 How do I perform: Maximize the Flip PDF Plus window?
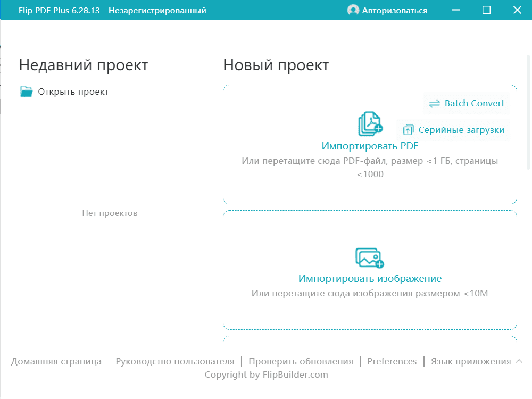(487, 10)
